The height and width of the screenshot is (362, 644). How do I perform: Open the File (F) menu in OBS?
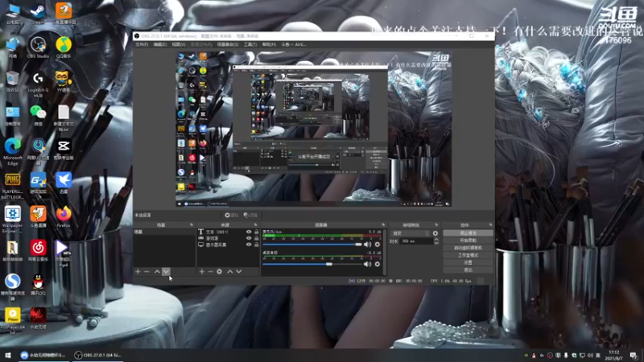pyautogui.click(x=142, y=44)
